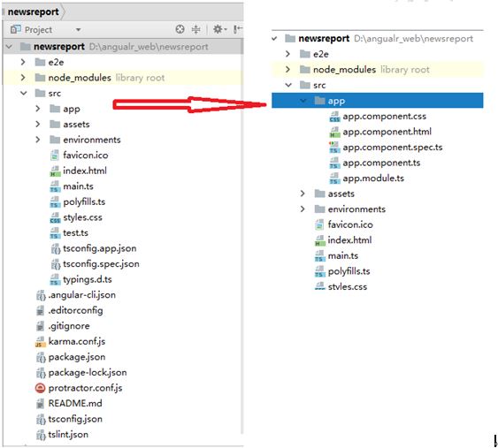
Task: Click the index.html icon in left tree
Action: click(x=55, y=171)
